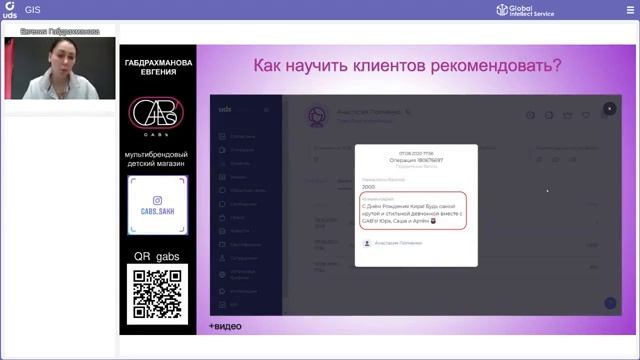Open the hamburger menu in the top bar
The width and height of the screenshot is (640, 360).
tap(630, 10)
